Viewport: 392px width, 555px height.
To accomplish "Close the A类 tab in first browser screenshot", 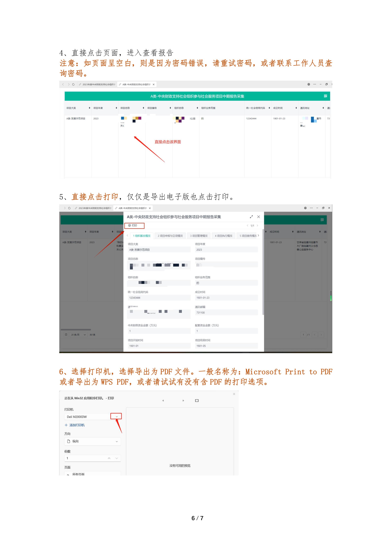I will (x=154, y=84).
